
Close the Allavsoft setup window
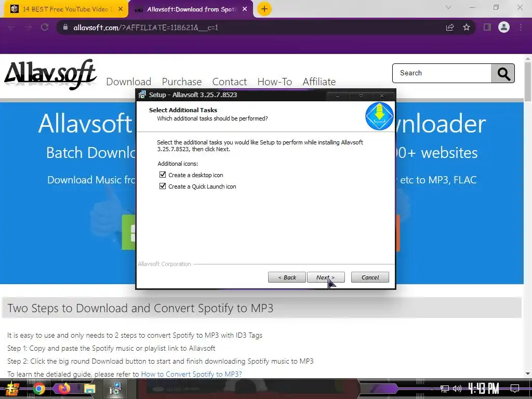pyautogui.click(x=382, y=96)
